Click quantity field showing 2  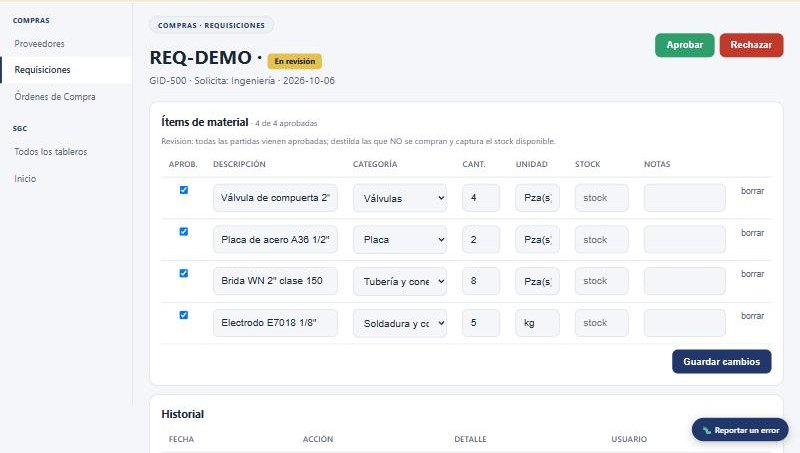point(481,240)
